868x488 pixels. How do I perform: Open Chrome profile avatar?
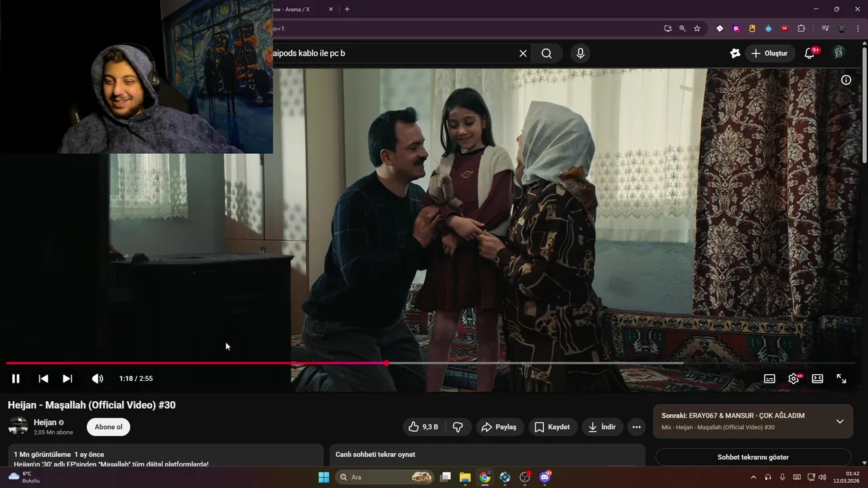(842, 28)
